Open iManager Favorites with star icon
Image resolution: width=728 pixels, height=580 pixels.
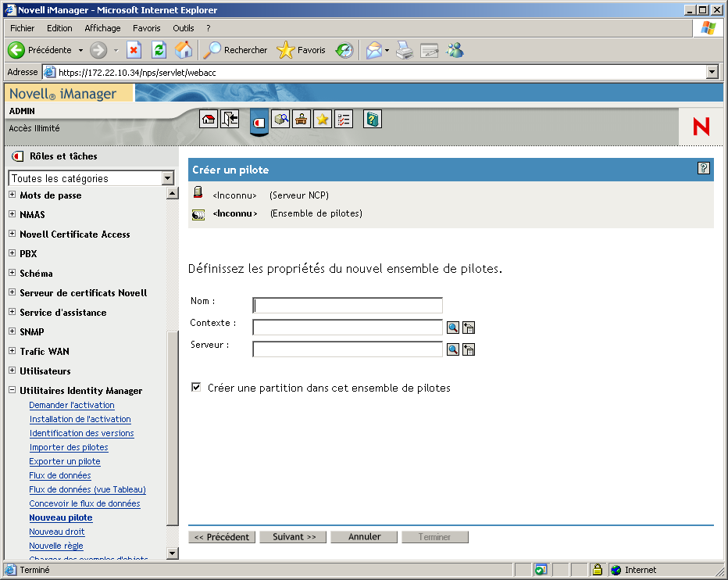[x=322, y=119]
